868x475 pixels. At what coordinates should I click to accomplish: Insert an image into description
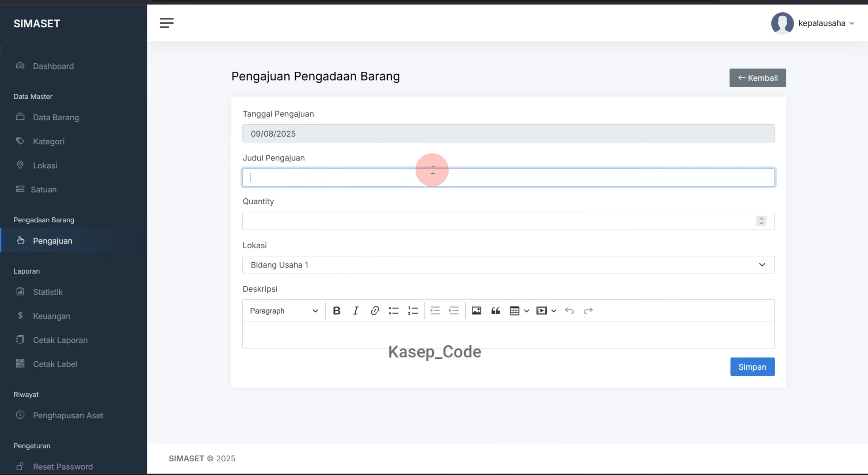(476, 311)
